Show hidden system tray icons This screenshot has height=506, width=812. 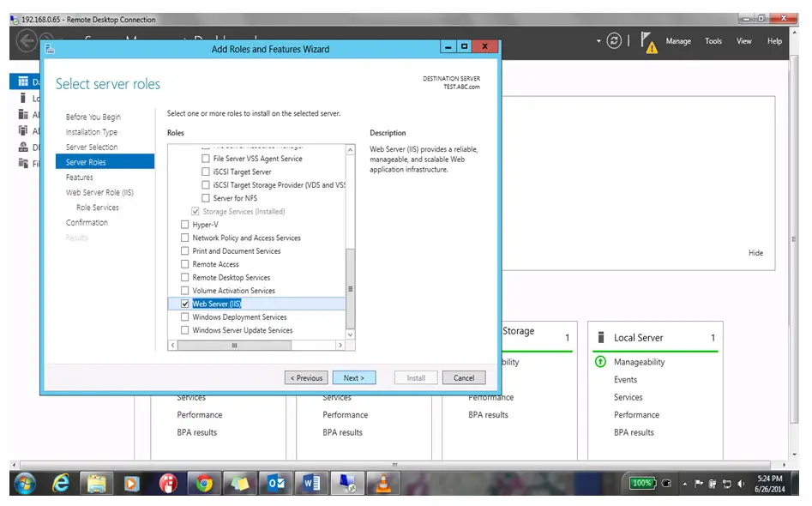tap(684, 484)
